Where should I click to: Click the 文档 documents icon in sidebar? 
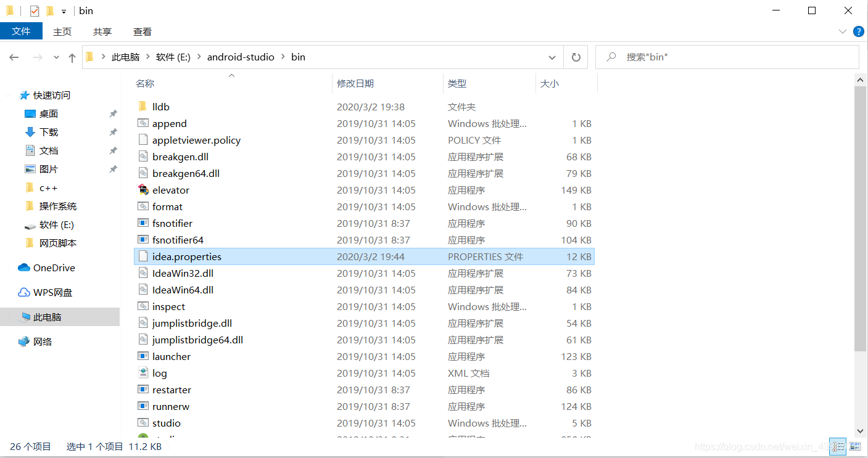point(30,150)
